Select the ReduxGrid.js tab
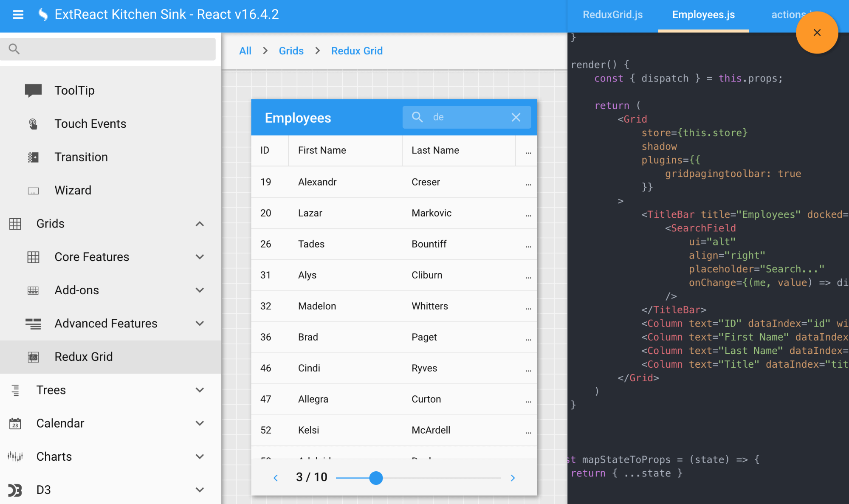Viewport: 849px width, 504px height. coord(612,15)
